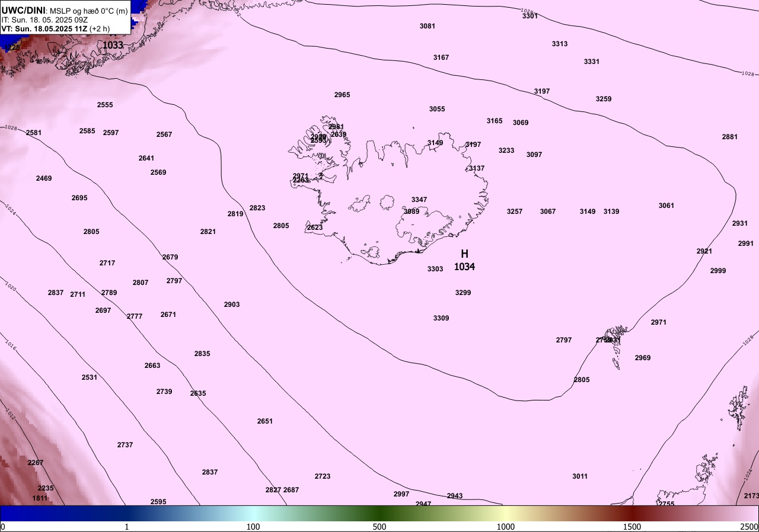The width and height of the screenshot is (759, 532).
Task: Click the 2687 height value
Action: (291, 490)
